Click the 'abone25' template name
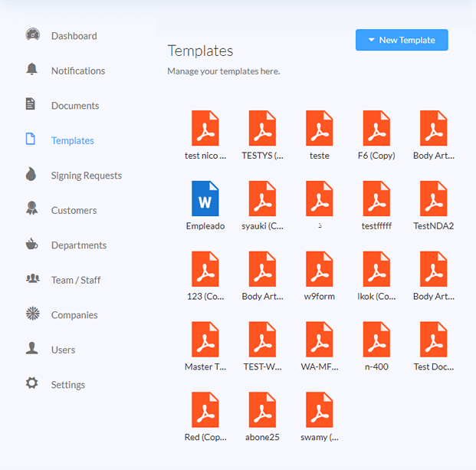 pos(262,437)
